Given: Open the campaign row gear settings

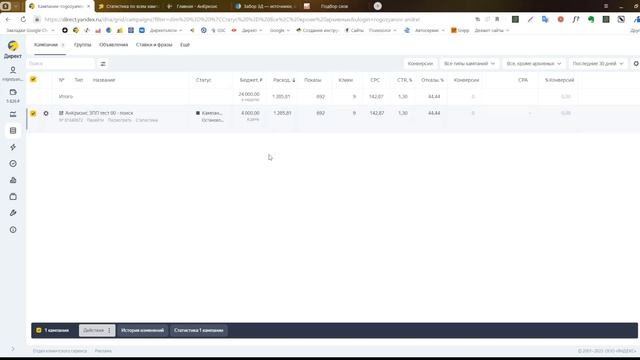Looking at the screenshot, I should (x=46, y=113).
